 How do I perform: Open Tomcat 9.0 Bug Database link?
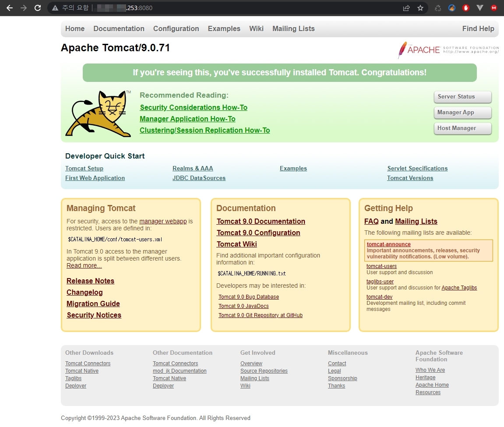click(249, 297)
